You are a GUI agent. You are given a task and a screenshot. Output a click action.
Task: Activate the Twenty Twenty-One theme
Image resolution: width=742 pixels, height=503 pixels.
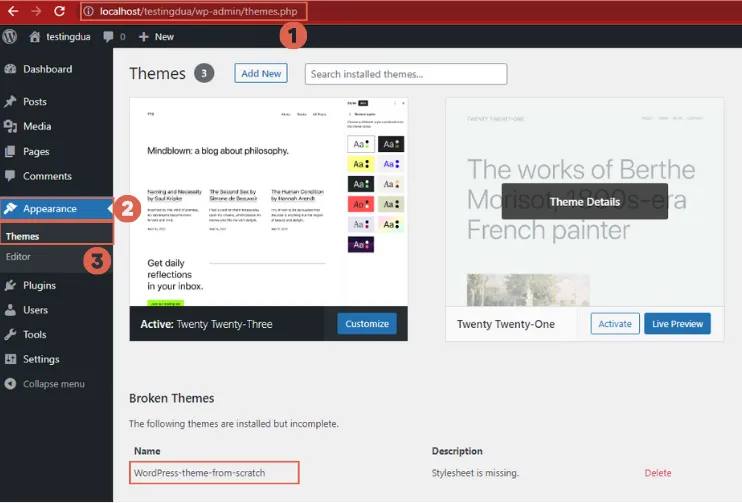[x=615, y=324]
